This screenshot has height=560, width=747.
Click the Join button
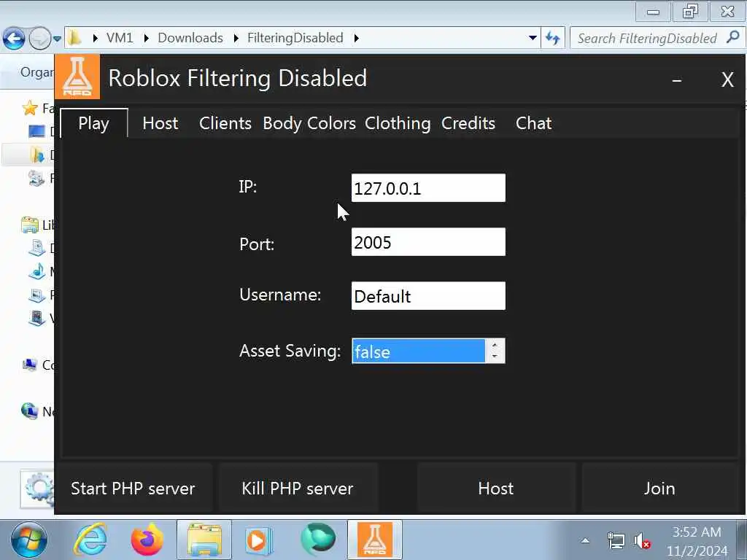pos(659,489)
